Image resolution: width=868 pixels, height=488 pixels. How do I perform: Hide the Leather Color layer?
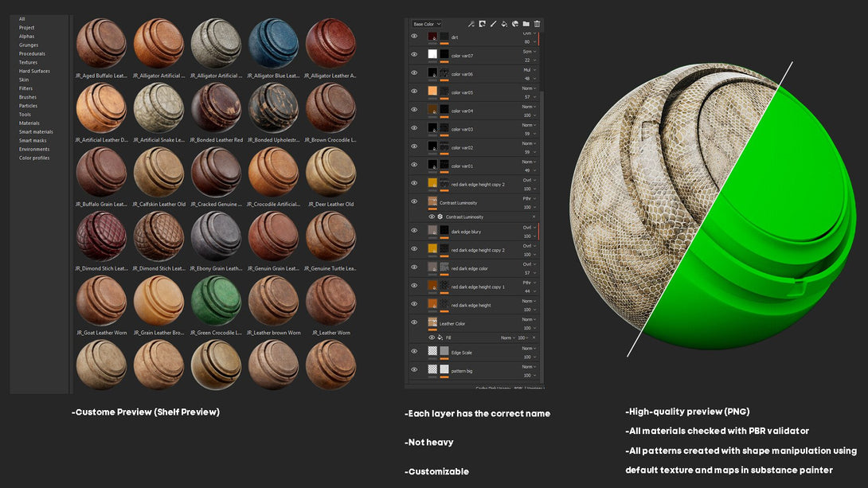point(414,322)
